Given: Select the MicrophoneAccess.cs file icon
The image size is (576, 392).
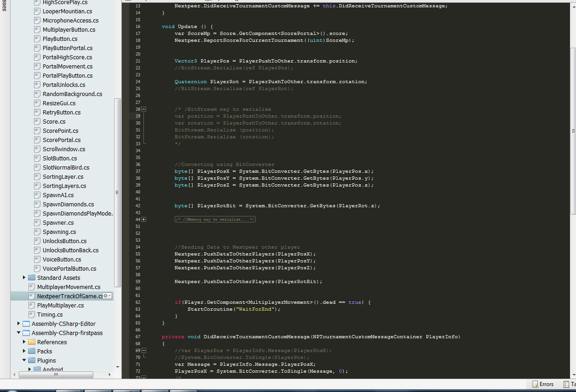Looking at the screenshot, I should [x=37, y=21].
